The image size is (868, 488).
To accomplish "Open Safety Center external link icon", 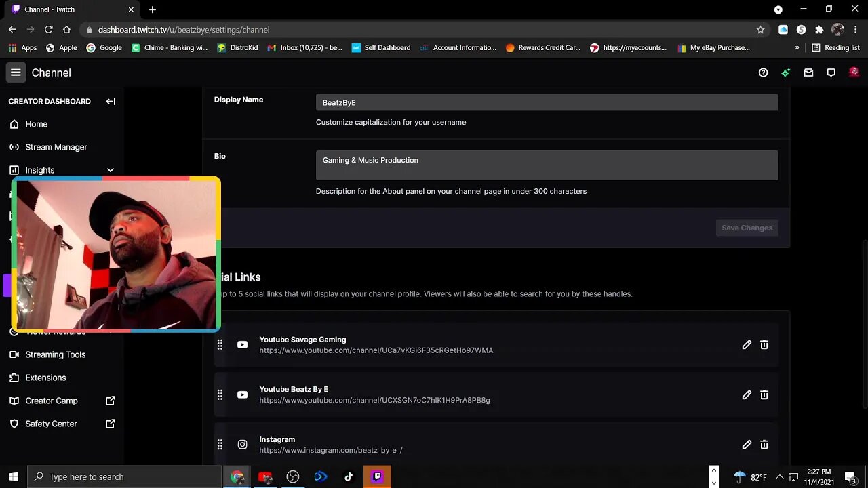I will [111, 424].
